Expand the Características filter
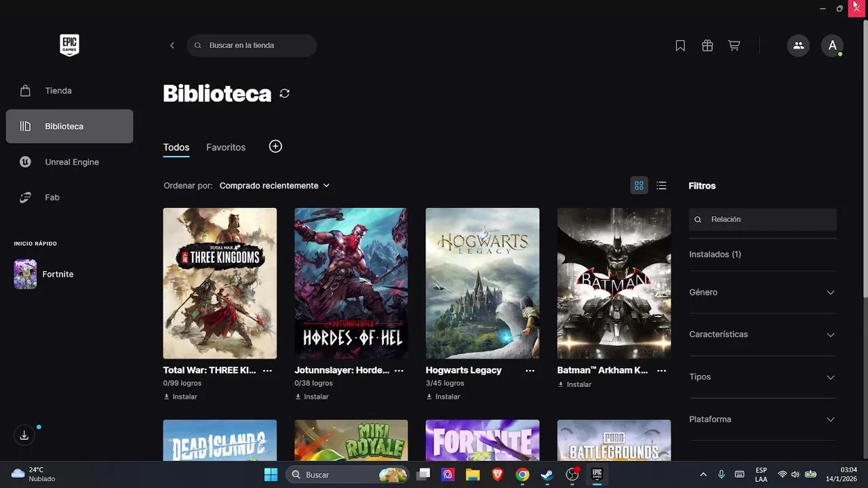Image resolution: width=868 pixels, height=488 pixels. 763,335
